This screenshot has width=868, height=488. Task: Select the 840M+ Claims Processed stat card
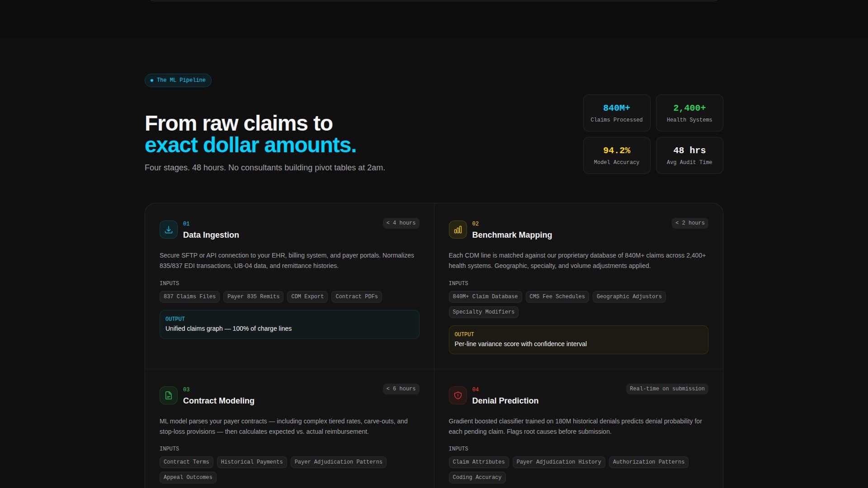point(617,113)
